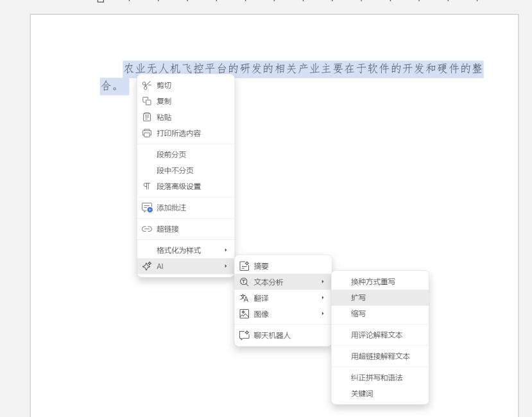Click the 复制 label in context menu

click(164, 101)
